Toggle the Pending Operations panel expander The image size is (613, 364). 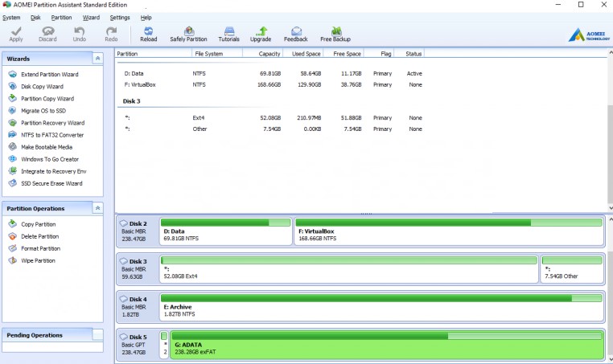(97, 335)
